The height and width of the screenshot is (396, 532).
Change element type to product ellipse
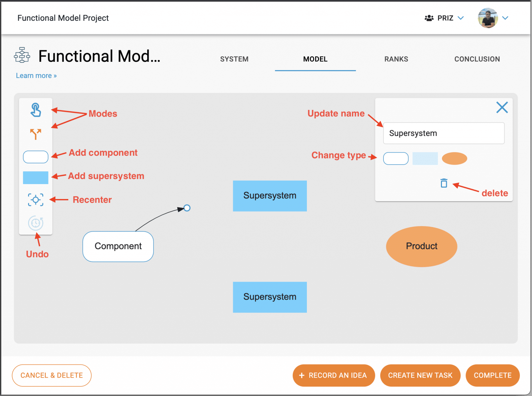454,158
